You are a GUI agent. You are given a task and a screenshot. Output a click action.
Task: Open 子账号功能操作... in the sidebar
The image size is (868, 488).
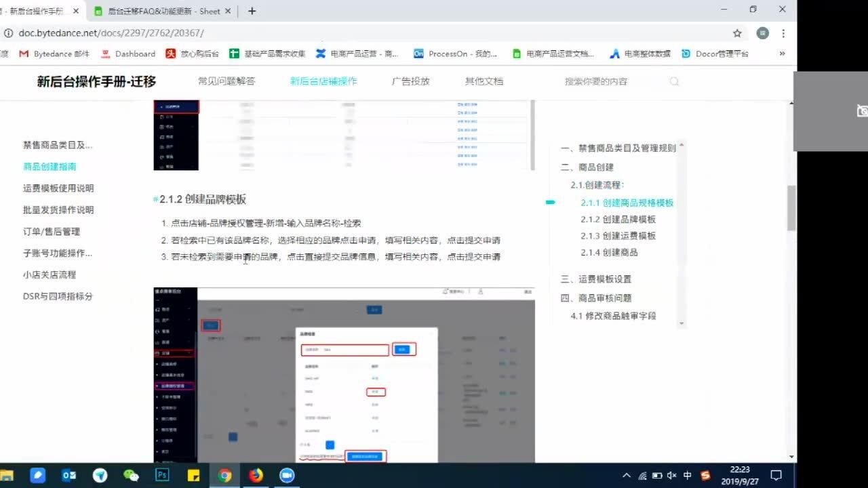click(x=58, y=253)
